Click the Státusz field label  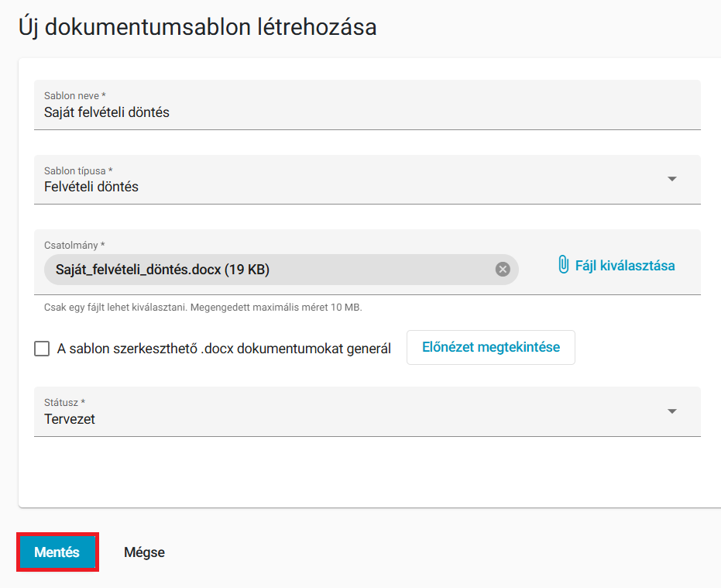pos(64,403)
